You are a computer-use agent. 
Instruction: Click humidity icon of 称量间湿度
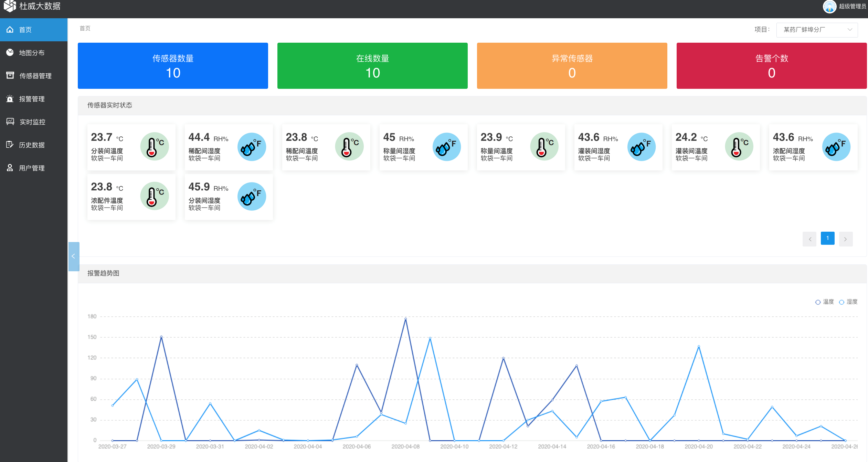click(447, 147)
